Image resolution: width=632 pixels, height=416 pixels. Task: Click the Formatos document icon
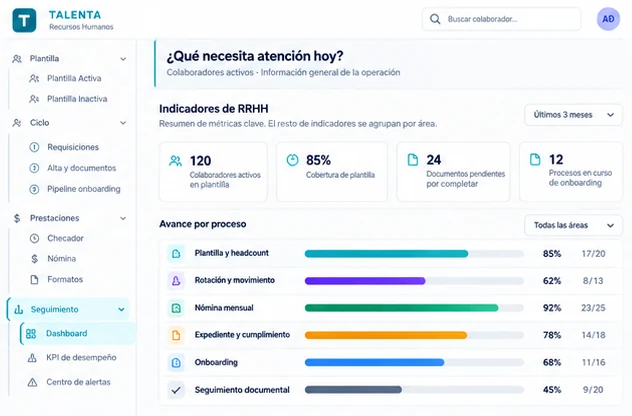tap(35, 279)
